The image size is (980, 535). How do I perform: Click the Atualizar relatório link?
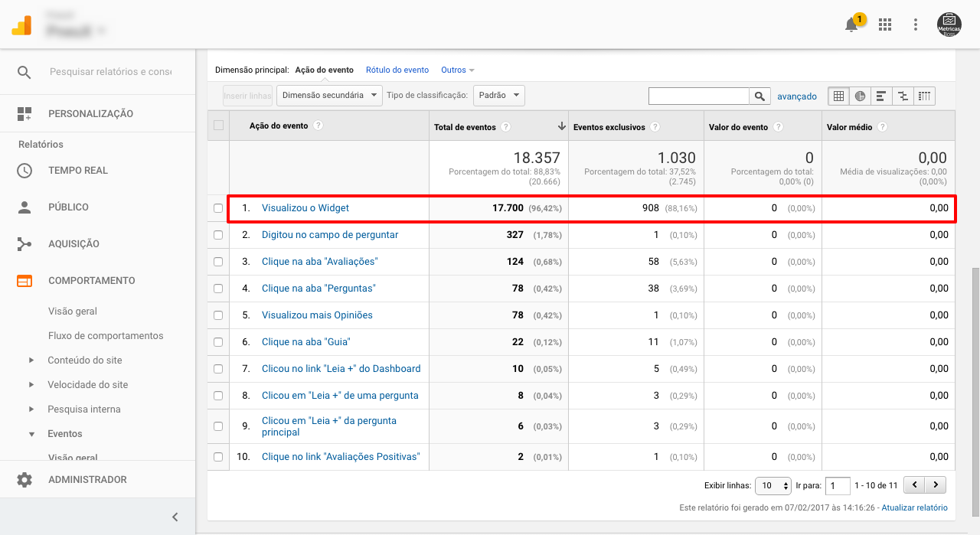[914, 507]
